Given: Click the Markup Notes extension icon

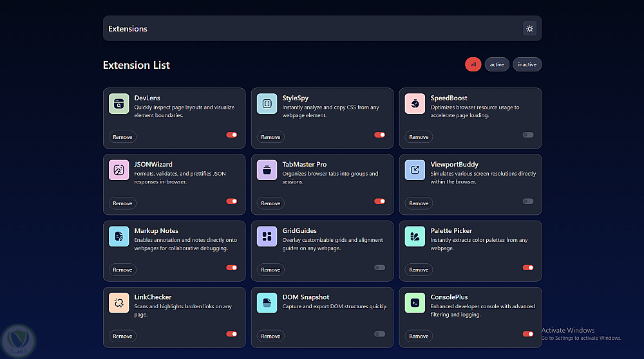Looking at the screenshot, I should [118, 236].
